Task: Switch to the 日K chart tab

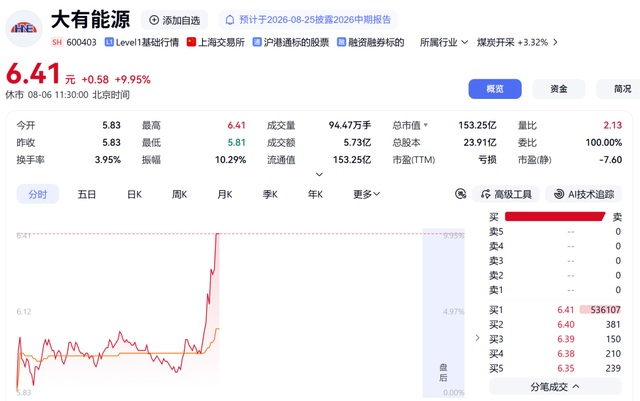Action: [x=134, y=194]
